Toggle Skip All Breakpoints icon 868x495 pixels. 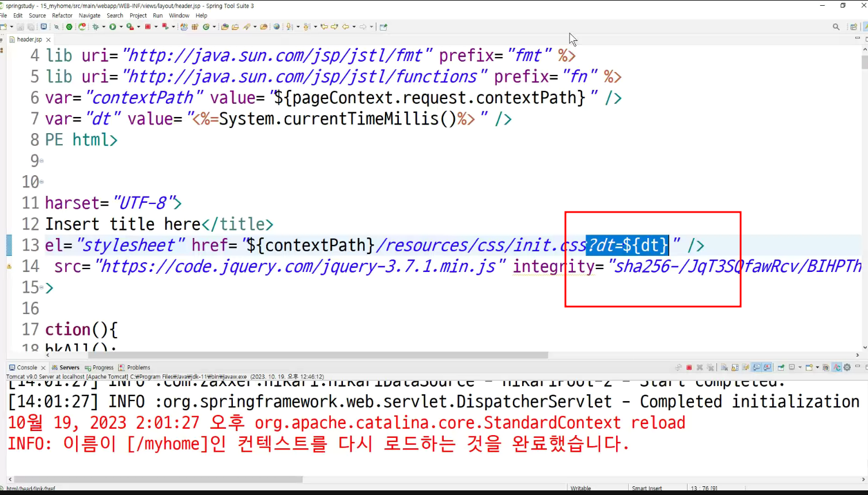click(x=56, y=27)
